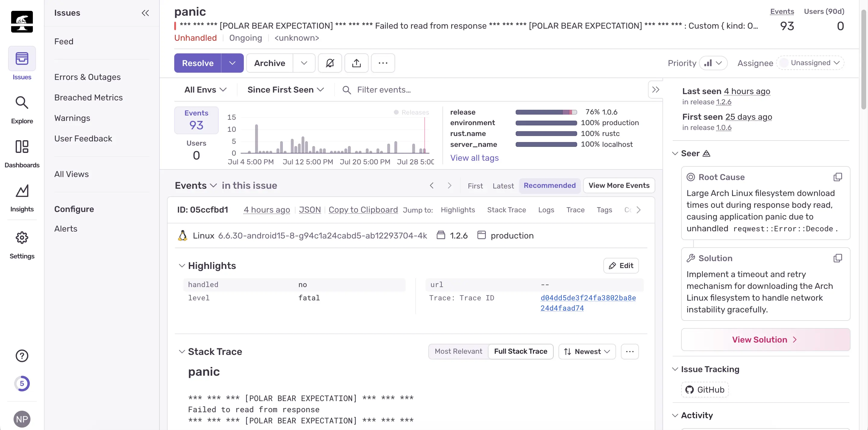This screenshot has width=868, height=430.
Task: Toggle the Events 93 chart series
Action: [x=196, y=120]
